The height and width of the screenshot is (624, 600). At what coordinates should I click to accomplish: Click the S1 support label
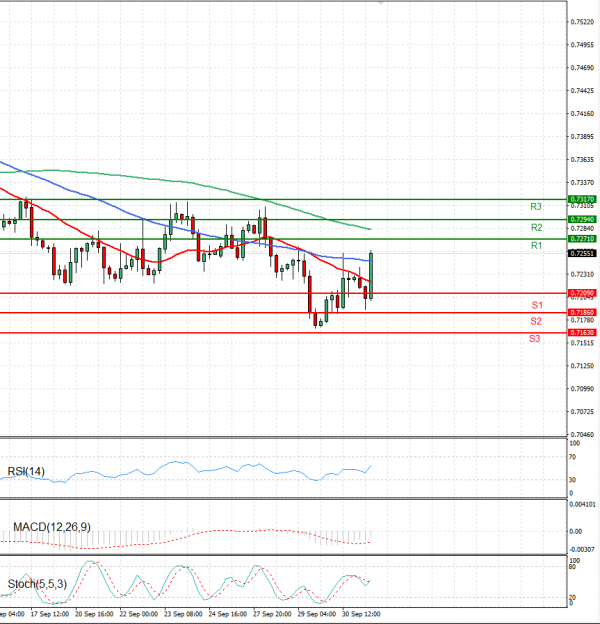click(x=537, y=305)
